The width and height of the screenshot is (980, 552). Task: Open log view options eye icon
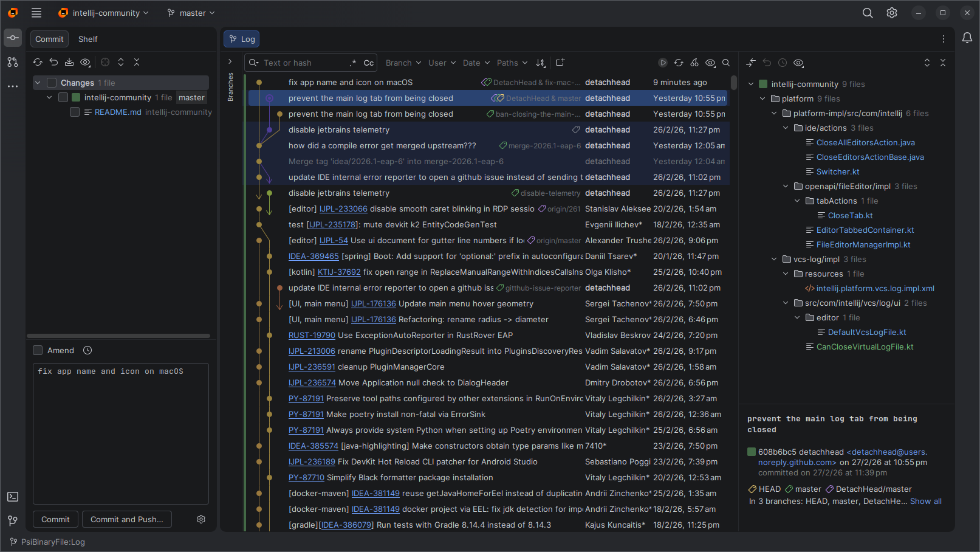(x=710, y=63)
